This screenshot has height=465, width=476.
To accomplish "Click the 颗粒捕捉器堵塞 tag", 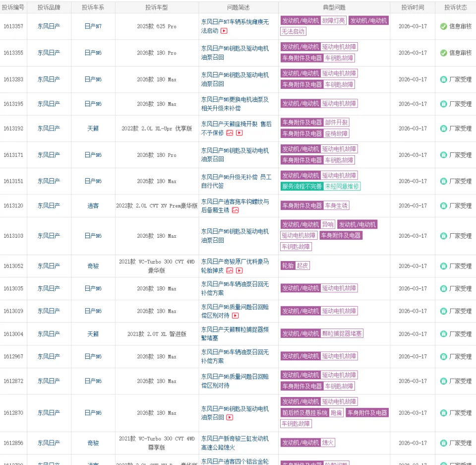I will [x=342, y=333].
